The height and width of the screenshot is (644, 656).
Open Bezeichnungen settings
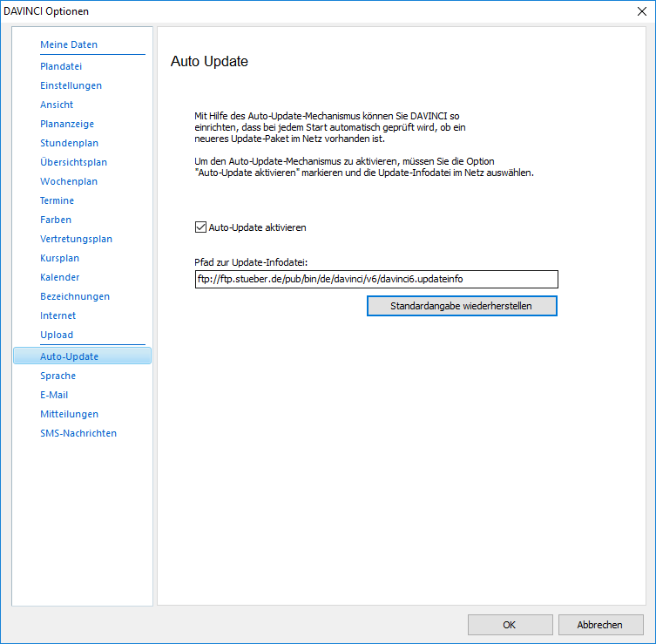click(75, 296)
